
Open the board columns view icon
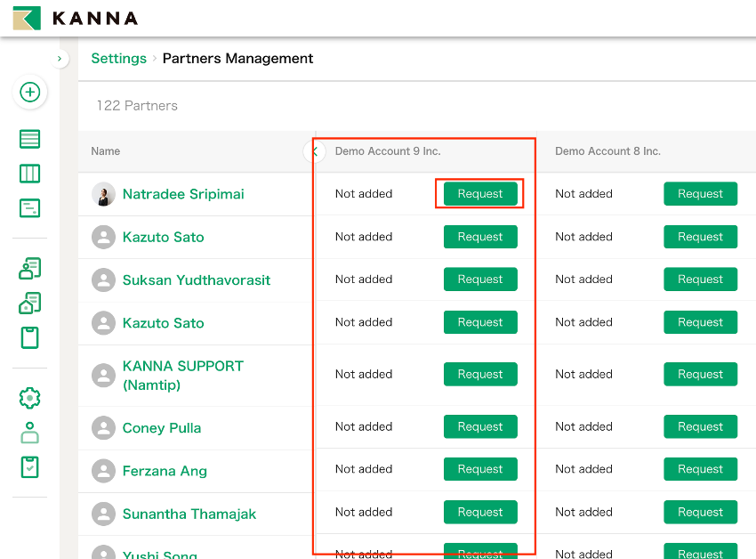pyautogui.click(x=30, y=174)
